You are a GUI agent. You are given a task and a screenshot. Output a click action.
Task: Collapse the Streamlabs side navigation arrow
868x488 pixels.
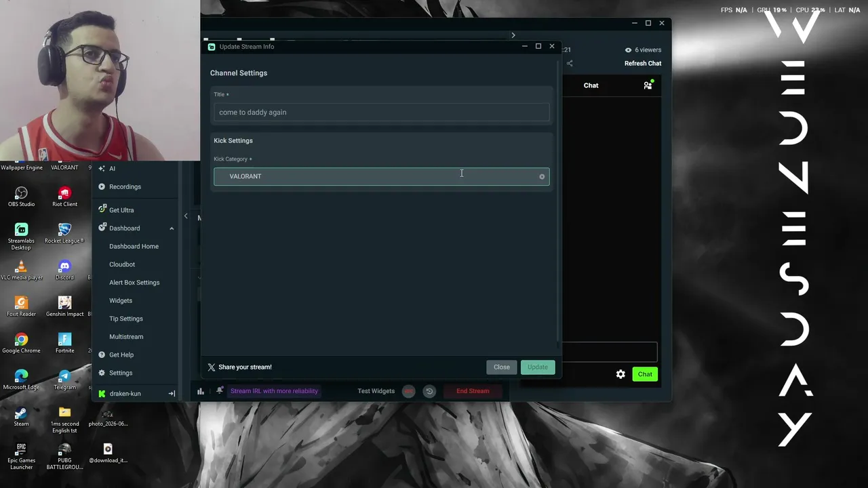[x=186, y=216]
